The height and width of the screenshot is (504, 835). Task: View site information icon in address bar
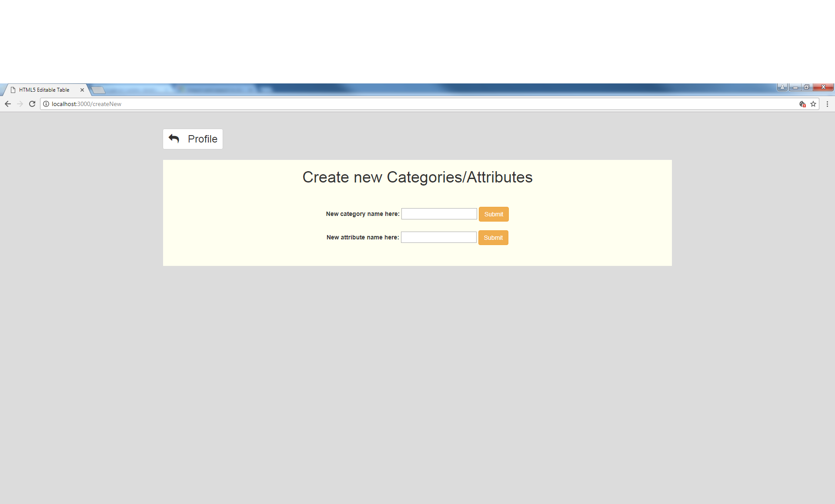[46, 104]
